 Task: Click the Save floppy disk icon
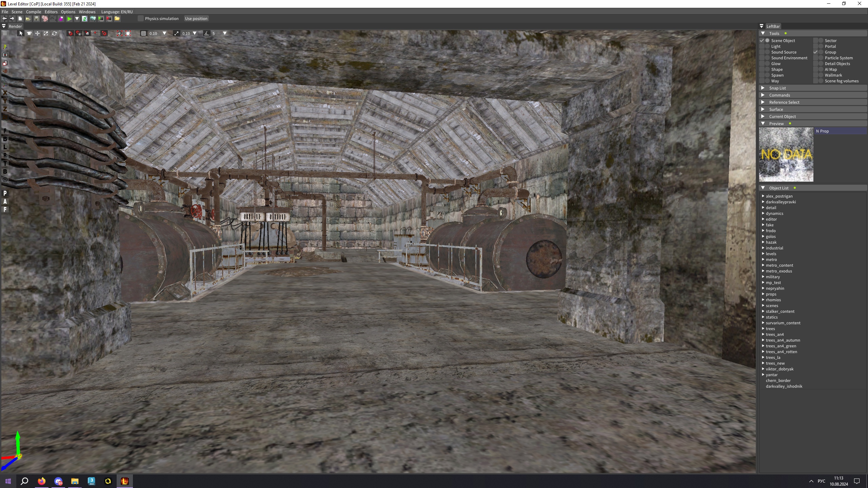pos(37,19)
